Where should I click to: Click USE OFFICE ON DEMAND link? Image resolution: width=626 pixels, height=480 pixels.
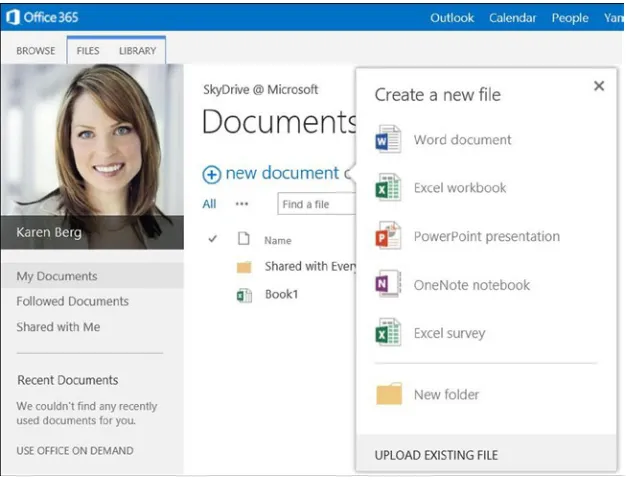[x=75, y=450]
